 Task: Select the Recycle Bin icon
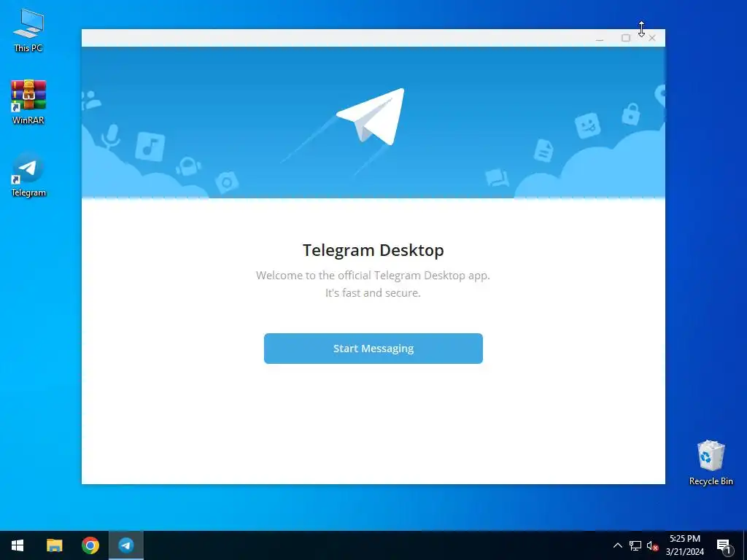711,463
